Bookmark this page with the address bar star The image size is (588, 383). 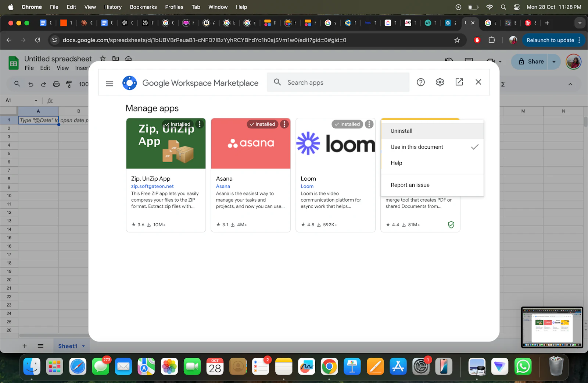click(x=457, y=40)
